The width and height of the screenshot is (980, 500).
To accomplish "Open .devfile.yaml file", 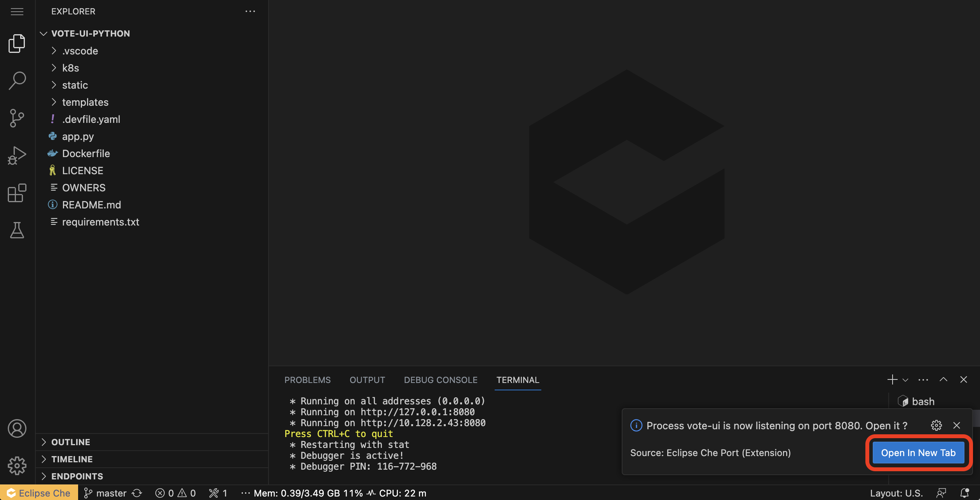I will click(152, 119).
